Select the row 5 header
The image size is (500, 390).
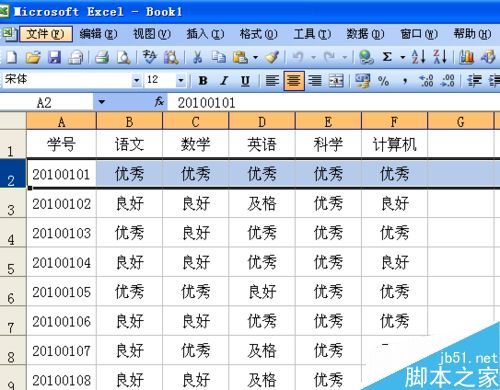click(13, 262)
